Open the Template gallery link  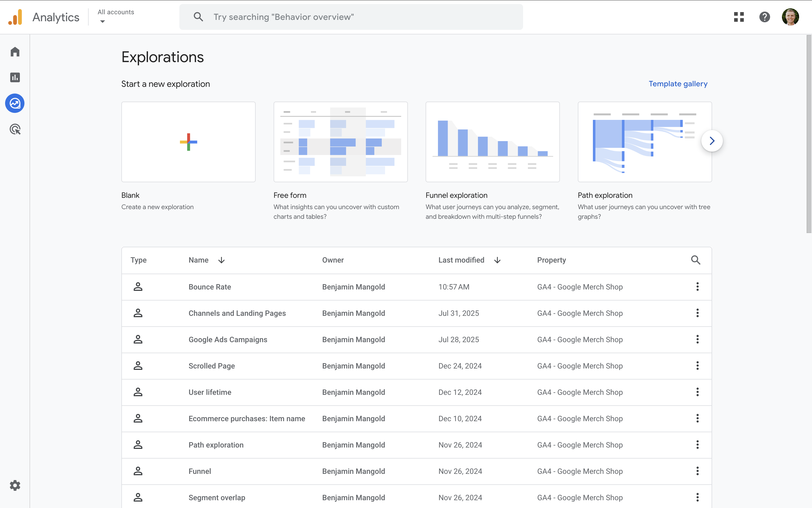678,84
